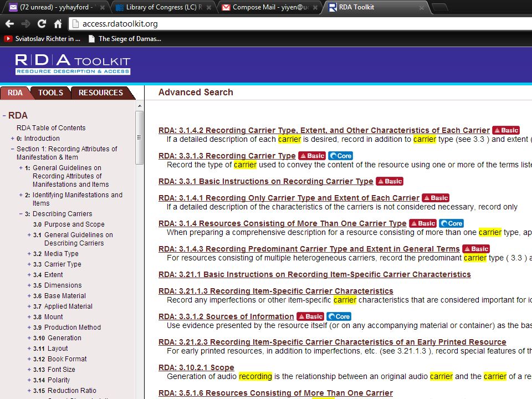Expand the 3.2 Media Type node
The height and width of the screenshot is (399, 532).
coord(29,254)
